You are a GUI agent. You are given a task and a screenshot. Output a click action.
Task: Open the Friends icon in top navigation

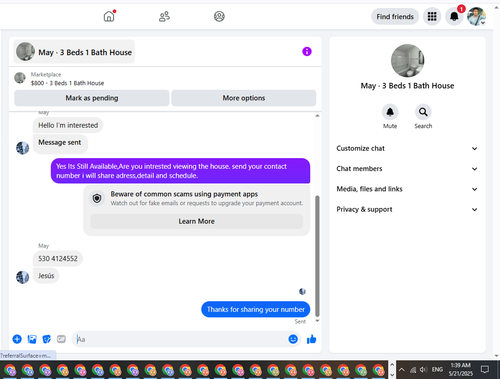[x=164, y=16]
